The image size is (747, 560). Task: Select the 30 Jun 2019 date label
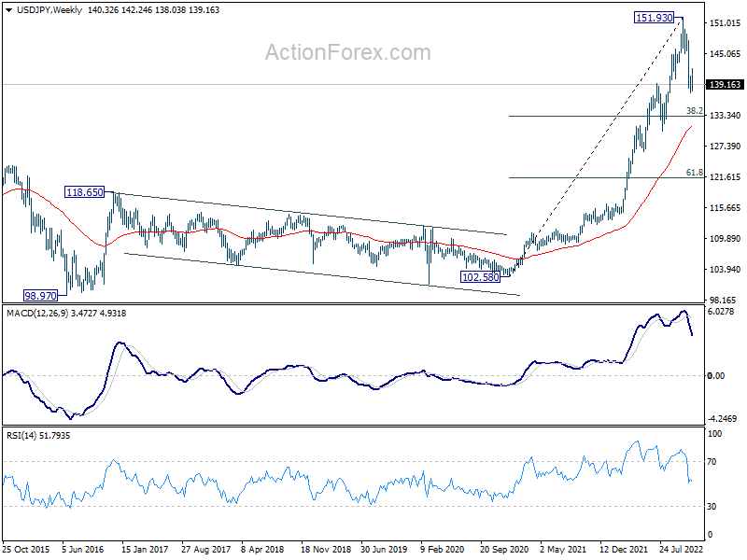click(x=384, y=550)
